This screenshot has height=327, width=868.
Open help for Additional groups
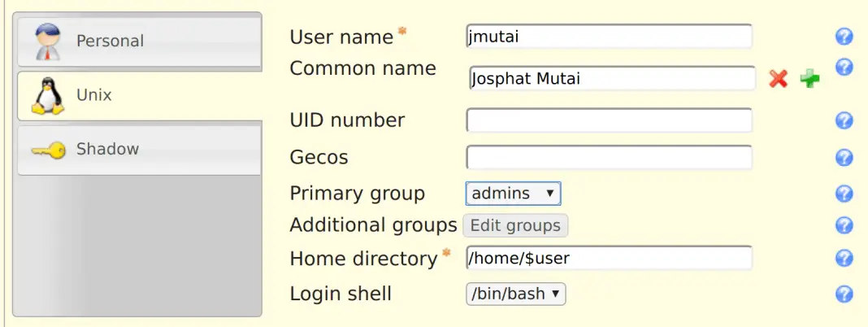point(844,225)
